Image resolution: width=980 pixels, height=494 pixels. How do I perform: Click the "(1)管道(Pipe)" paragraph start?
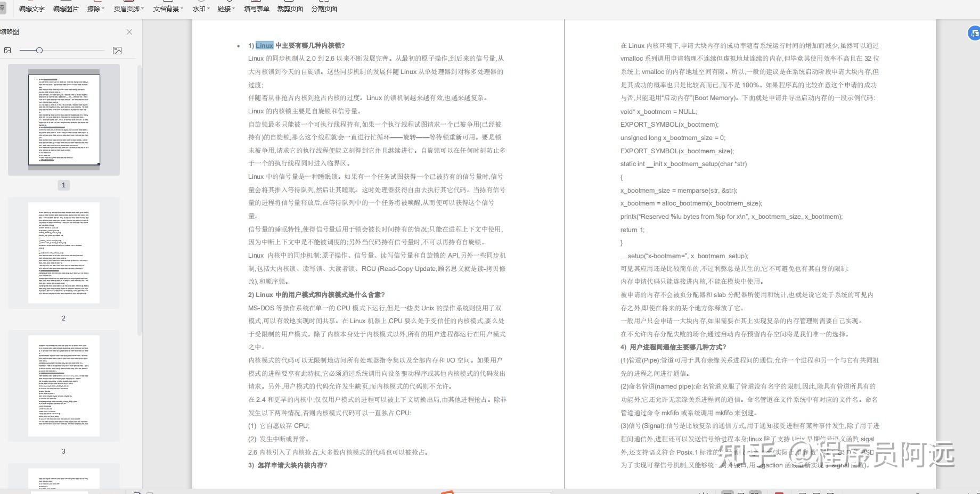coord(640,360)
